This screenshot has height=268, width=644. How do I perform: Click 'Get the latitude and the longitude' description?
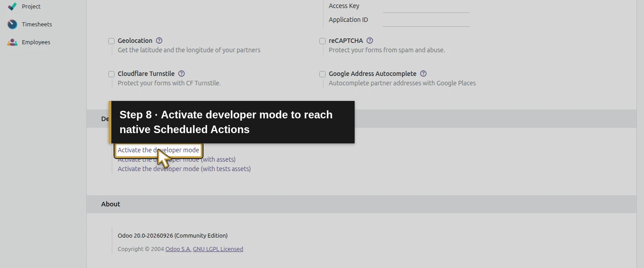pyautogui.click(x=189, y=50)
